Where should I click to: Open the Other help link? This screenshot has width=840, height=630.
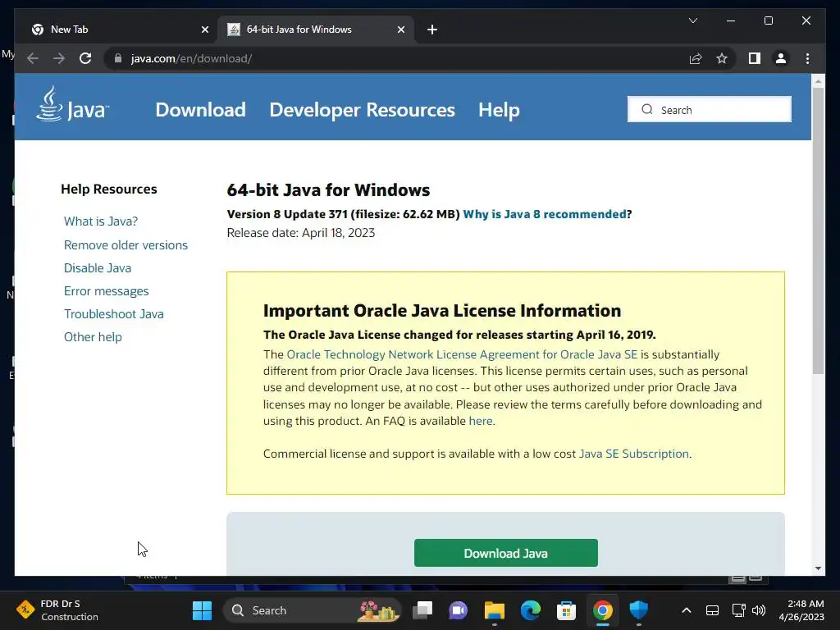coord(93,337)
